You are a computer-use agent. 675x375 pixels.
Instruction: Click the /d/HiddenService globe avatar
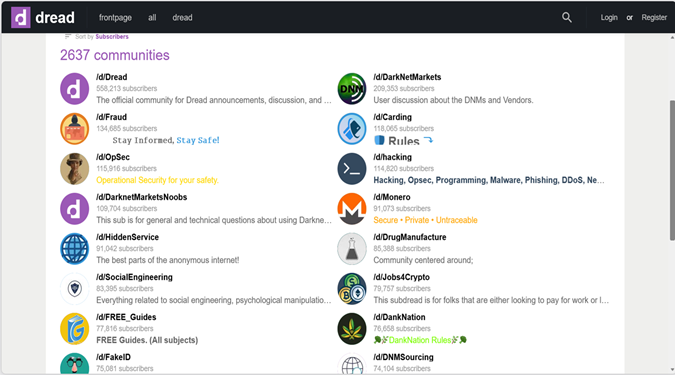click(74, 249)
